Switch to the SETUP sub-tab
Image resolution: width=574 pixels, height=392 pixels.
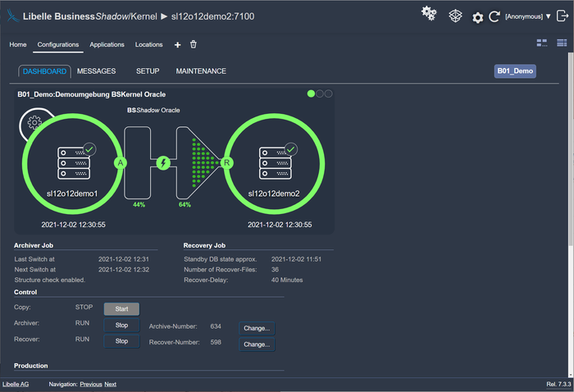click(x=148, y=71)
